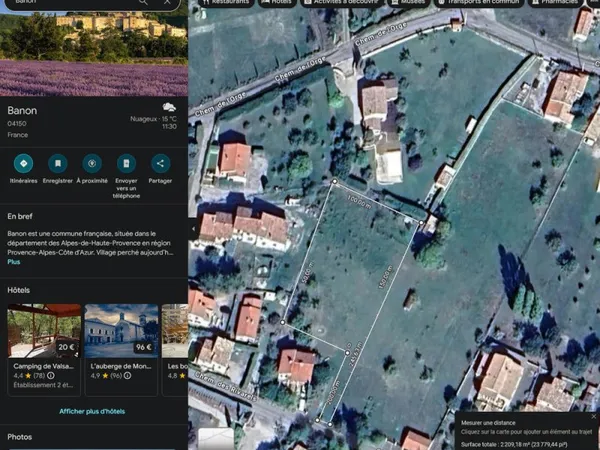Click the 96 € price on the auberge card
Viewport: 600px width, 450px height.
(144, 347)
